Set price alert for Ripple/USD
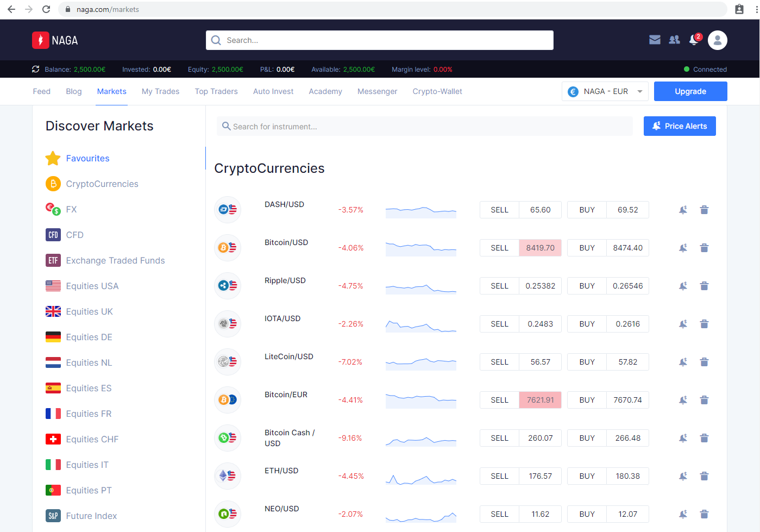This screenshot has width=760, height=532. [x=683, y=286]
